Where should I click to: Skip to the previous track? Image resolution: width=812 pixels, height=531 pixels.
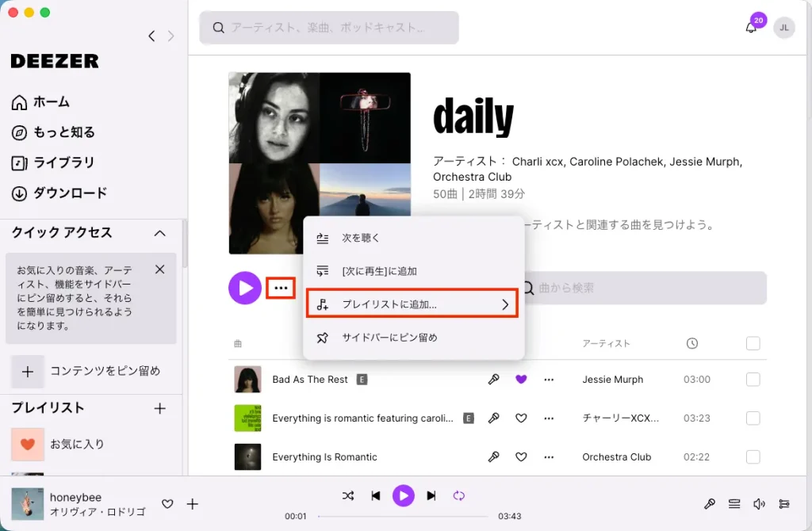coord(376,496)
